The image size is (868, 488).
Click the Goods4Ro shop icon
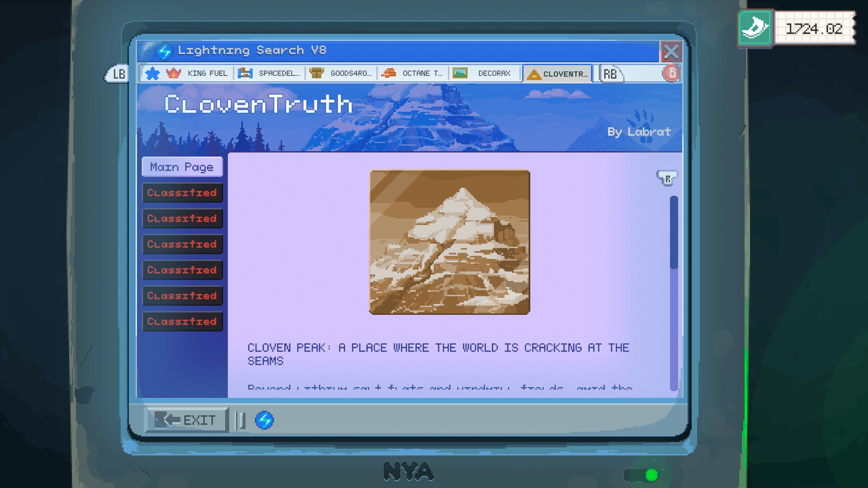point(316,73)
